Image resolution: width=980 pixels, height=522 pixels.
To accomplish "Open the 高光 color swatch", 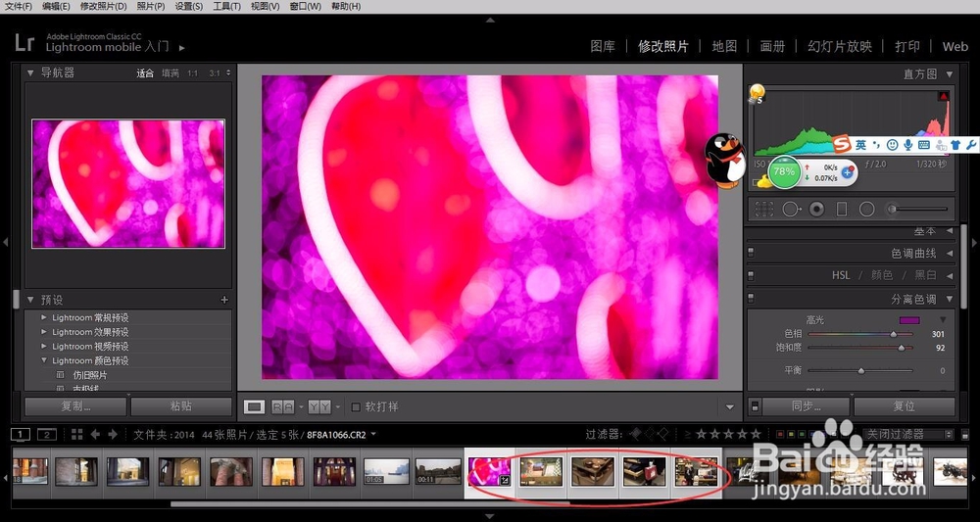I will click(x=909, y=320).
